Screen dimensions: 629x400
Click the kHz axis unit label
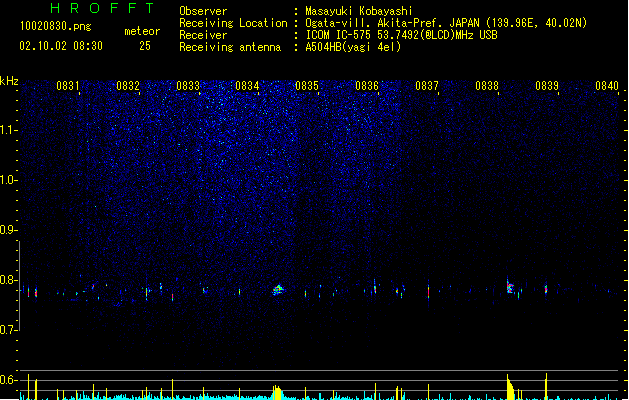[9, 81]
